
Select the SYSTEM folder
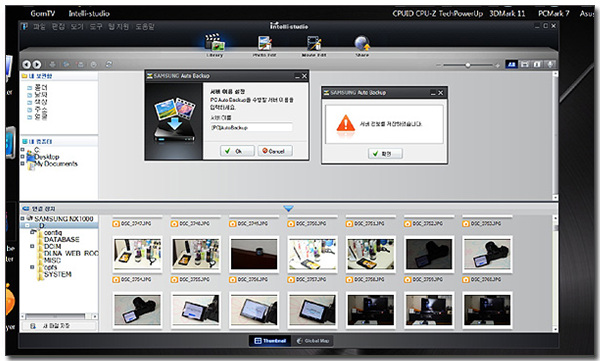tap(57, 274)
